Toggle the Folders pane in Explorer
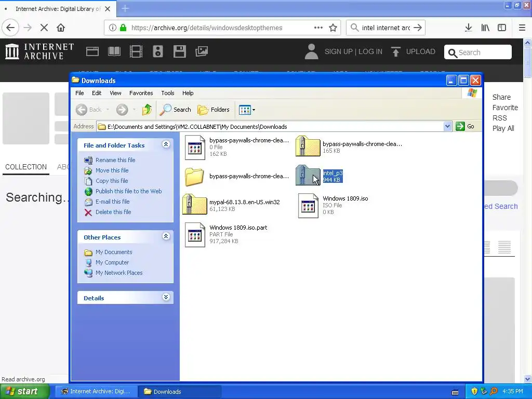 tap(214, 110)
